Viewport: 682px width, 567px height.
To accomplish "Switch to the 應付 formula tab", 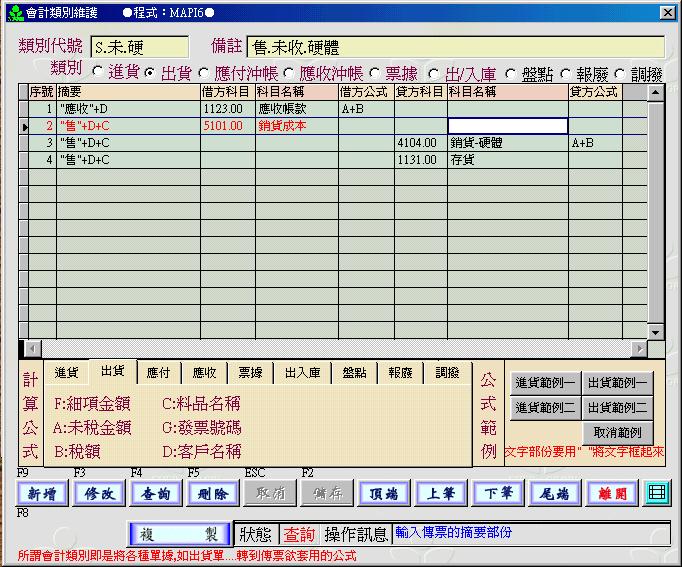I will pyautogui.click(x=158, y=373).
